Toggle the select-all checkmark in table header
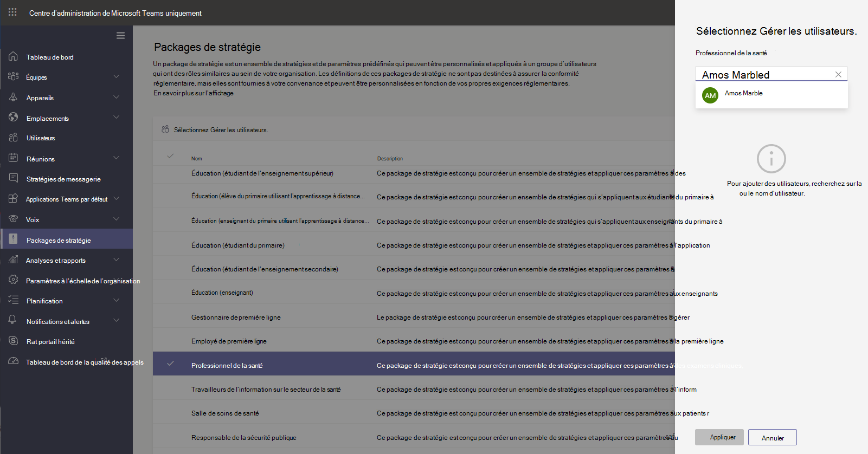This screenshot has width=868, height=454. point(170,156)
